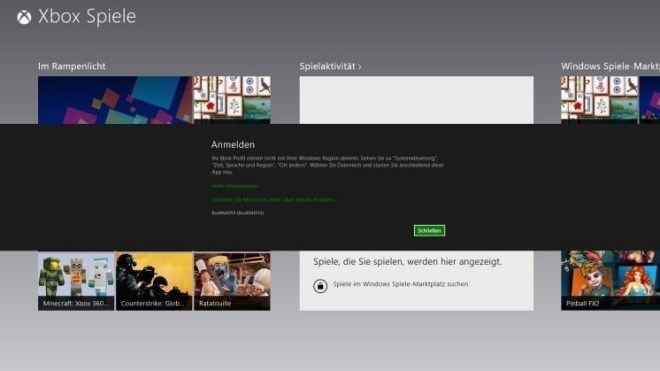The width and height of the screenshot is (660, 371).
Task: Click the 'Im Rampenlicht' section heading
Action: 72,66
